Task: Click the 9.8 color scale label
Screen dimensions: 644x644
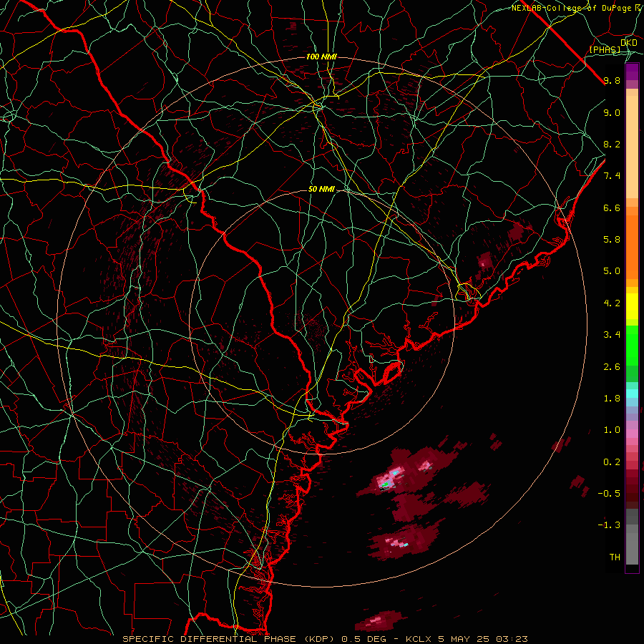Action: click(x=612, y=80)
